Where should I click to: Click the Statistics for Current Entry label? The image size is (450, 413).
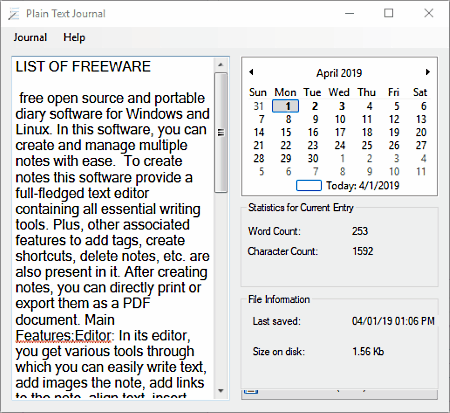tap(301, 208)
